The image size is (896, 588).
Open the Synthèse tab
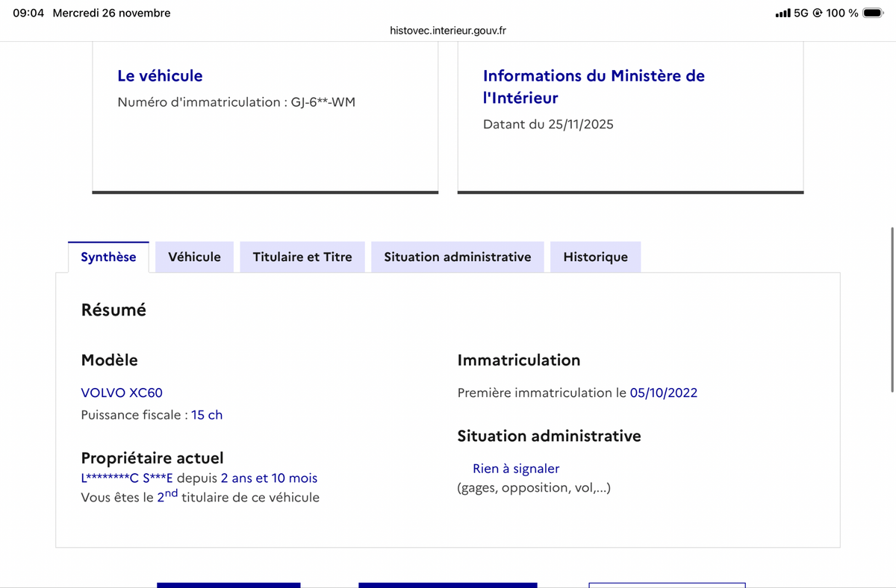coord(108,257)
